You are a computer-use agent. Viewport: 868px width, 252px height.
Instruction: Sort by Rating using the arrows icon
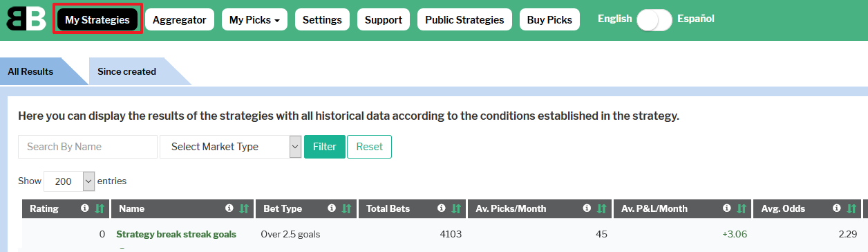(100, 208)
